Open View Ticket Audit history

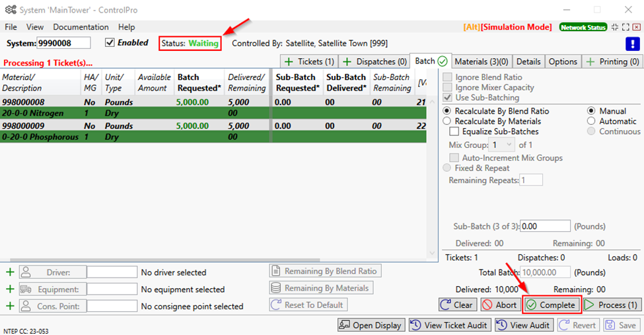coord(450,325)
